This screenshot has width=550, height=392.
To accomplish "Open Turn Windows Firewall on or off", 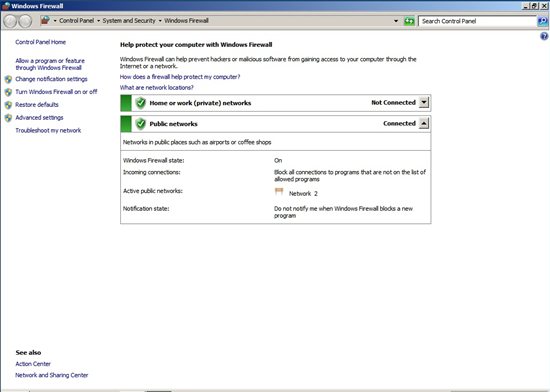I will click(56, 92).
